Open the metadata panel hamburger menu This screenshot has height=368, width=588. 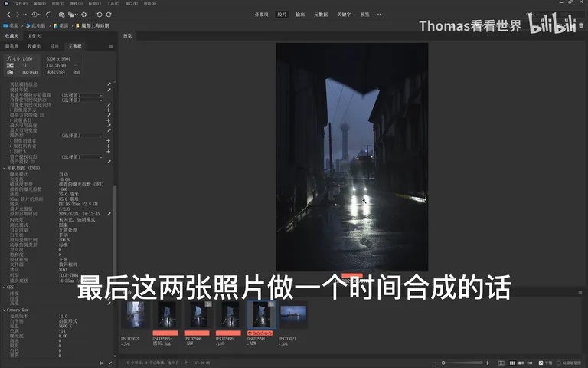point(111,47)
